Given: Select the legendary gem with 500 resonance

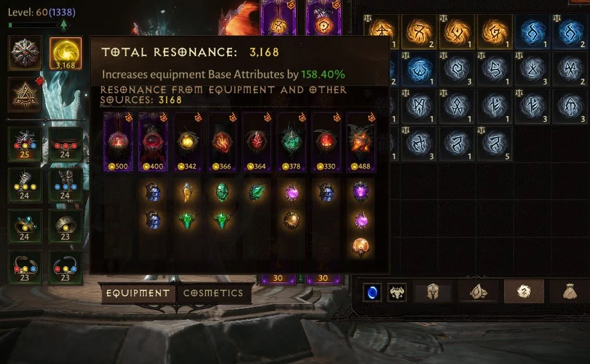Looking at the screenshot, I should point(118,142).
